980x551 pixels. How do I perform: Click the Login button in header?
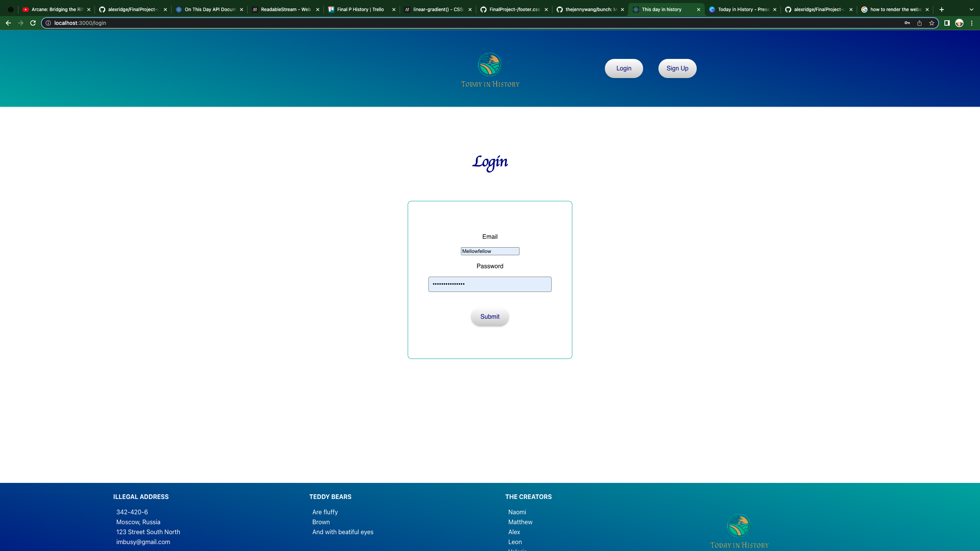point(624,68)
